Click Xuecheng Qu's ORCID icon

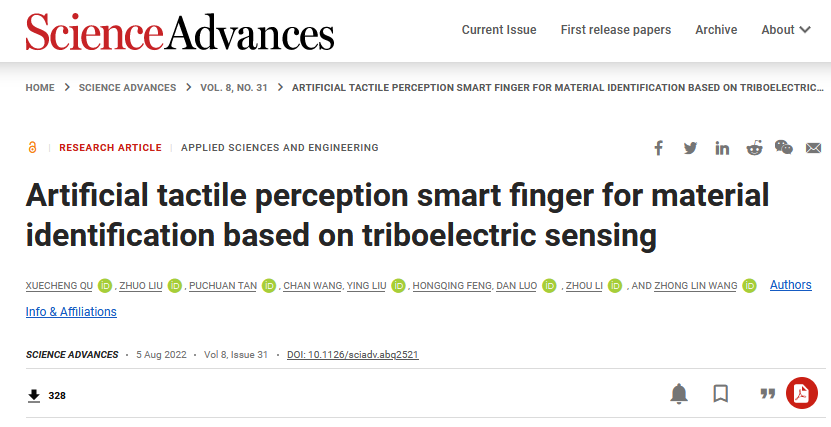(x=105, y=286)
